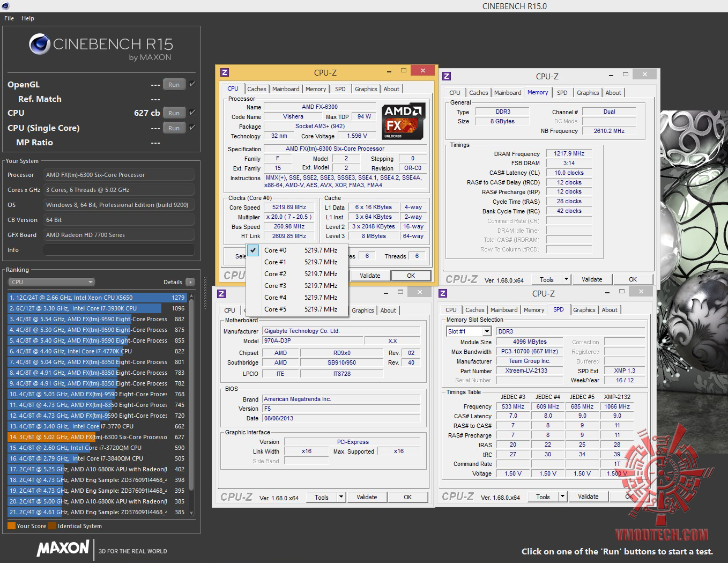Click the Core Speed value 5219.69 MHz

pyautogui.click(x=289, y=207)
